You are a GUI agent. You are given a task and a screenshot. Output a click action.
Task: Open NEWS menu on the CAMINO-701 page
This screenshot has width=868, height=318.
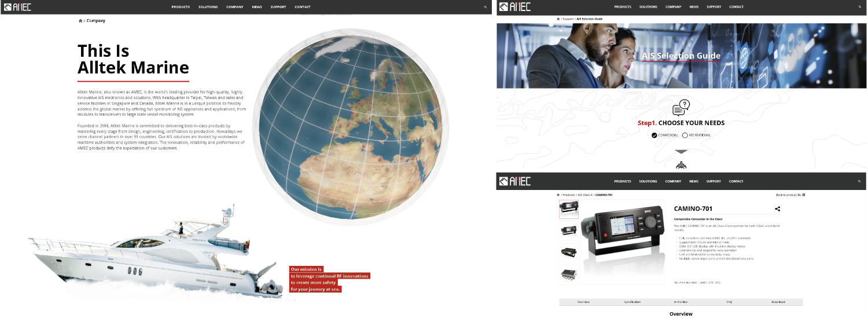694,181
